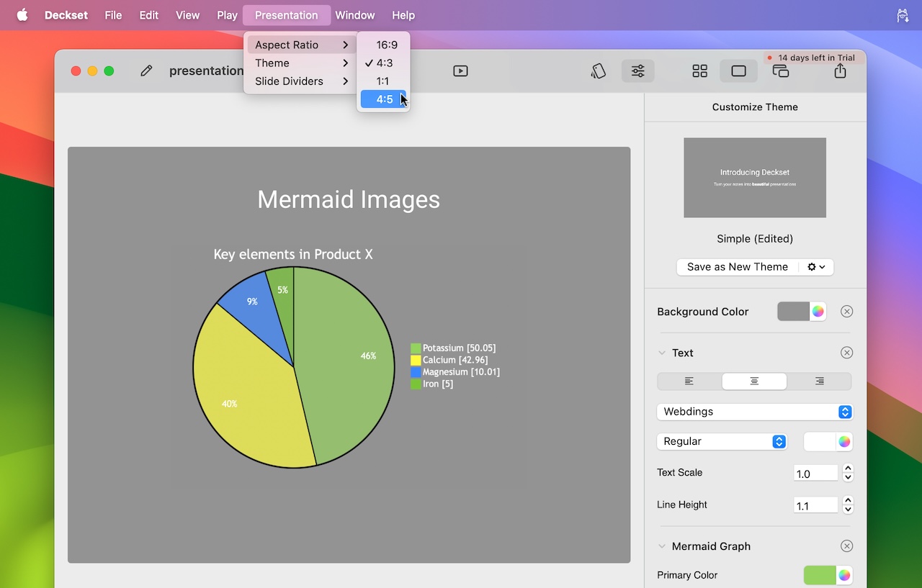Image resolution: width=922 pixels, height=588 pixels.
Task: Select the checked 4:3 aspect ratio
Action: 383,63
